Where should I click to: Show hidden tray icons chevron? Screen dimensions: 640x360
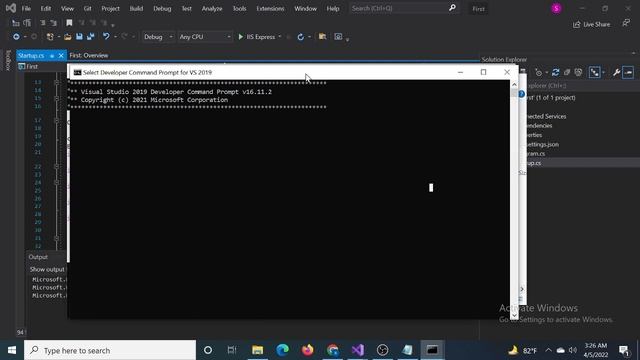tap(548, 350)
